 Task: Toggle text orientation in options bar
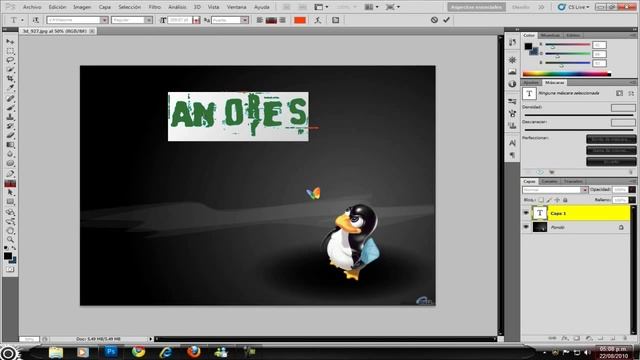36,20
